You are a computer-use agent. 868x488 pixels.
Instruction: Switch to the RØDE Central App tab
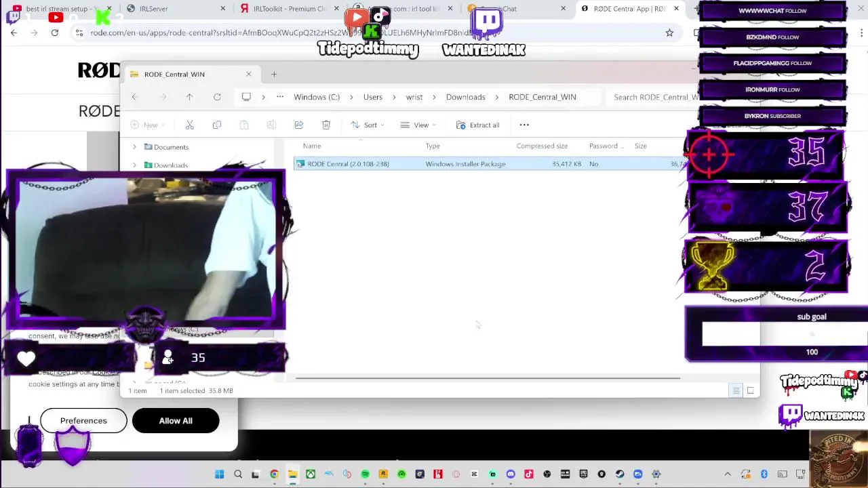coord(629,9)
